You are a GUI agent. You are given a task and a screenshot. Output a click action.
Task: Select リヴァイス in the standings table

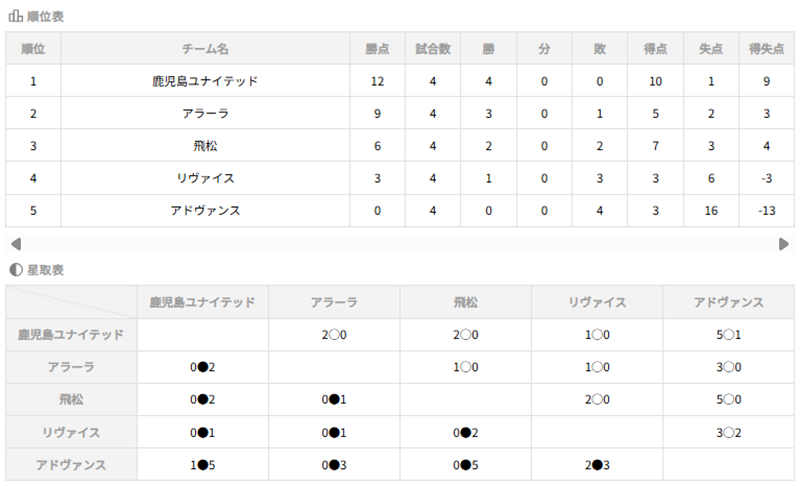pos(205,178)
